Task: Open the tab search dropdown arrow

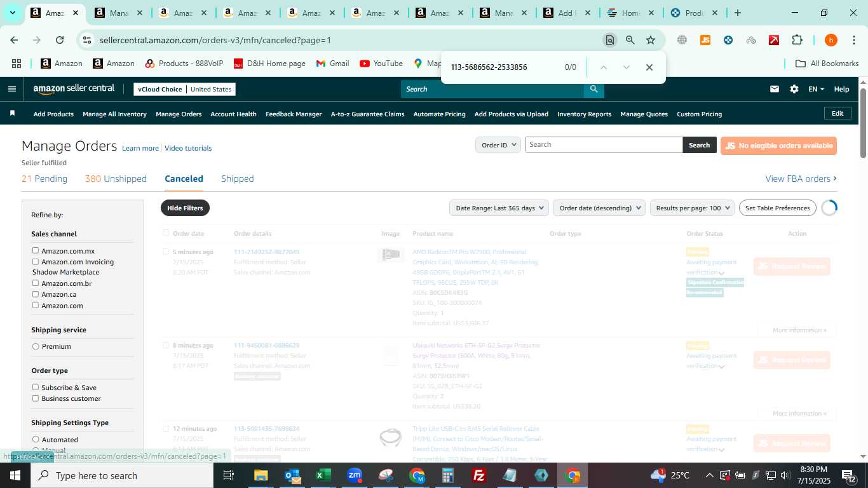Action: point(13,13)
